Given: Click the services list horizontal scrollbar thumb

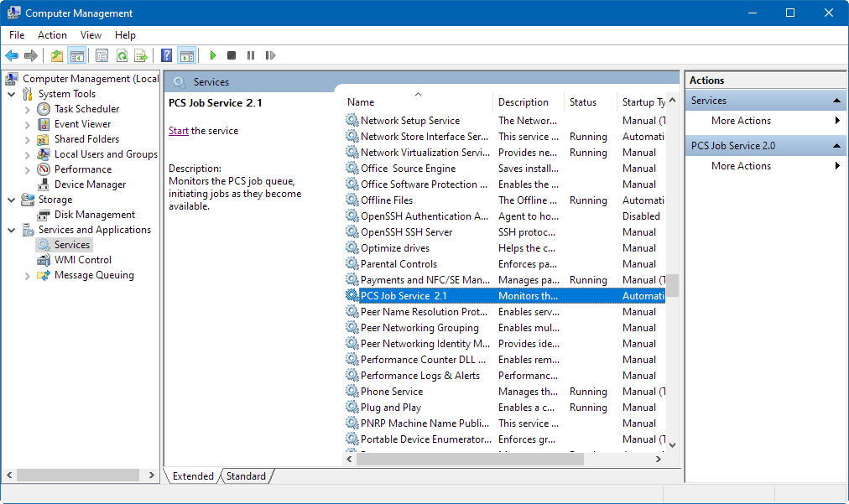Looking at the screenshot, I should click(x=470, y=459).
